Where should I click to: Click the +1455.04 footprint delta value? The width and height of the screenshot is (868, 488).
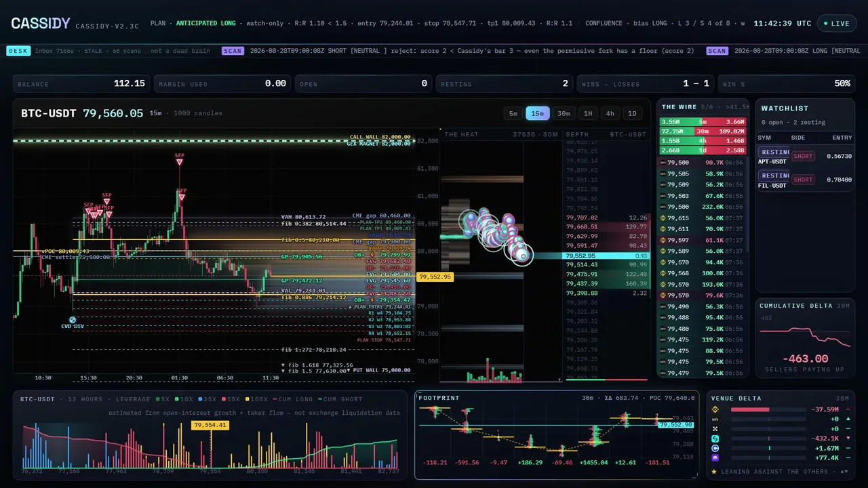[x=594, y=462]
